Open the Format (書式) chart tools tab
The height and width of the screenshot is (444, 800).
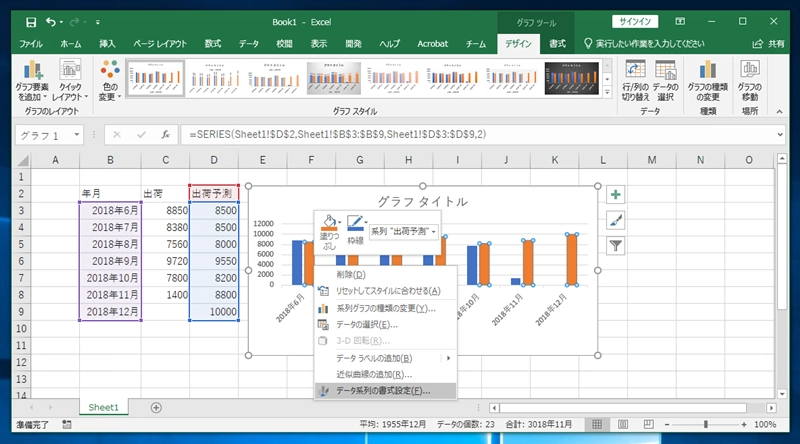pos(557,44)
